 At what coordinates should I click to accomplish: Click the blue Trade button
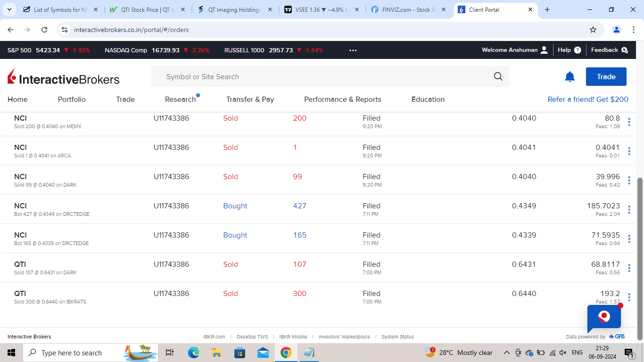(606, 77)
